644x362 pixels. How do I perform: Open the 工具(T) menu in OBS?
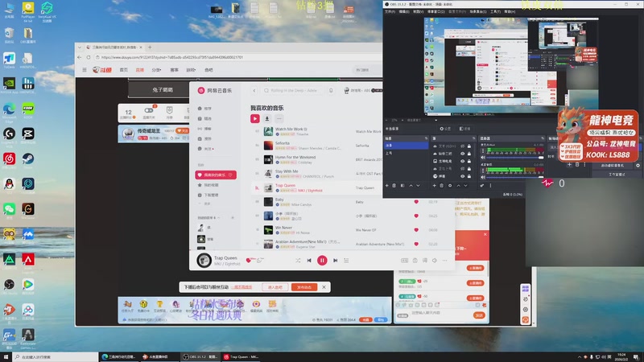coord(495,11)
